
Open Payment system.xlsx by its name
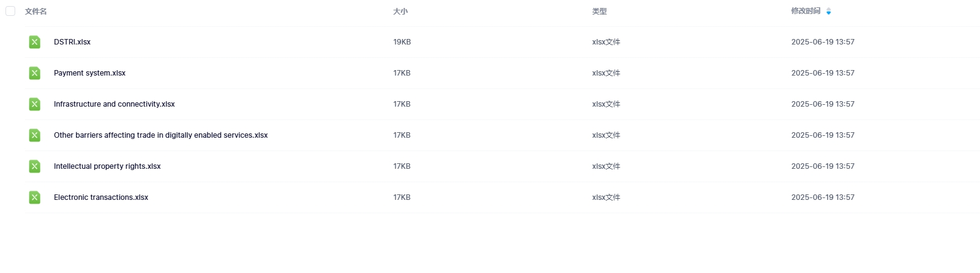click(x=89, y=73)
